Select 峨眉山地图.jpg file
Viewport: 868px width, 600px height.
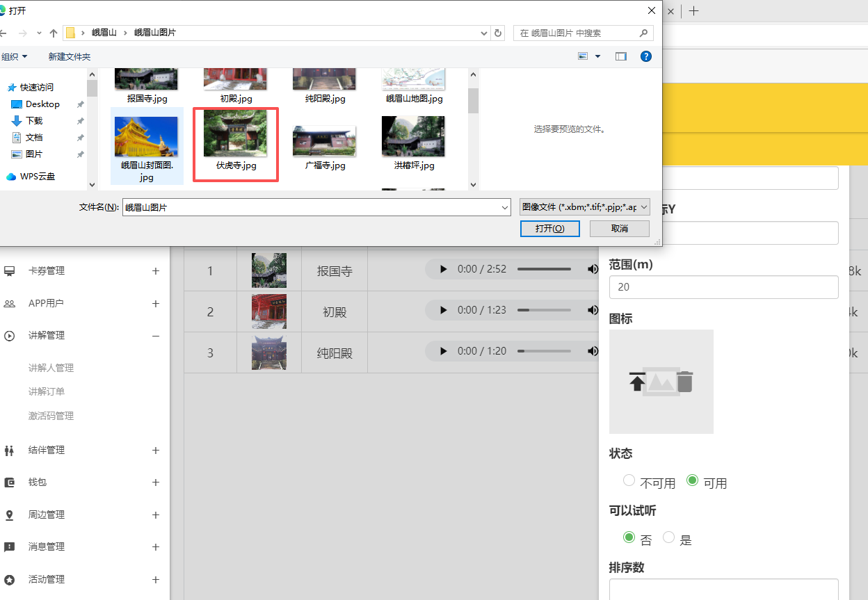[414, 85]
